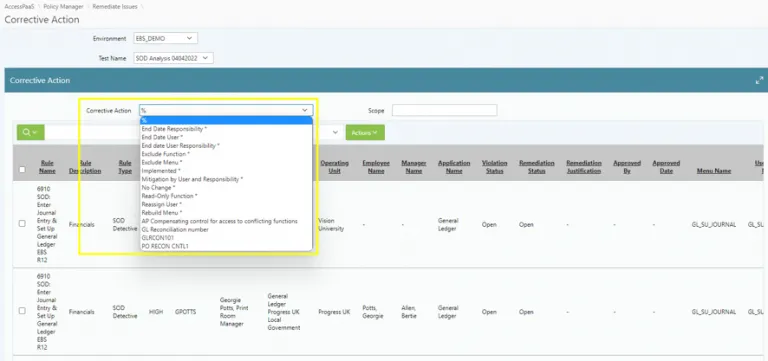Screen dimensions: 768x361
Task: Click Potts, Georgie employee name cell
Action: point(373,312)
